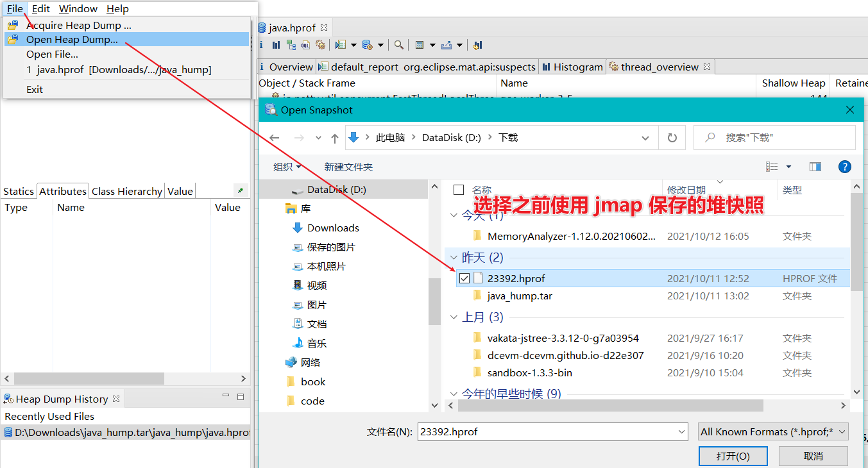This screenshot has width=868, height=468.
Task: Close the java.hprof editor tab
Action: (x=324, y=28)
